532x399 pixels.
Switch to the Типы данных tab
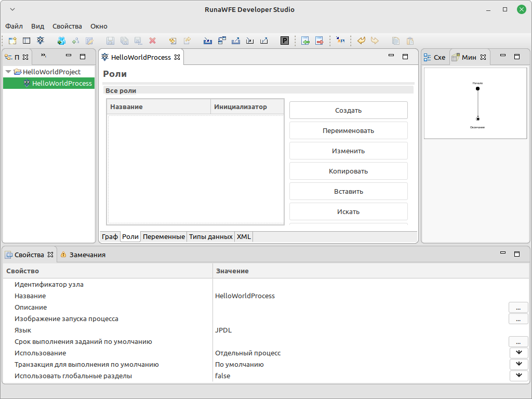[211, 236]
